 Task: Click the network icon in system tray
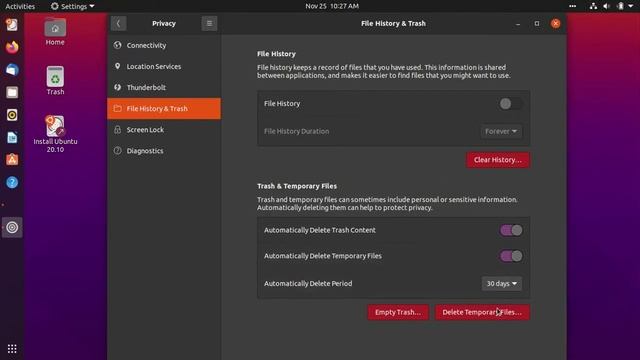tap(593, 6)
